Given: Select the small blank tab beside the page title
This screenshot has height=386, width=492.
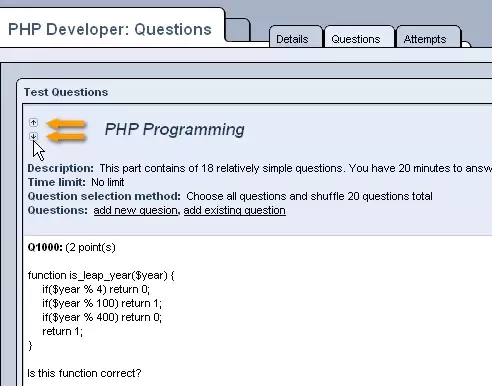Looking at the screenshot, I should pyautogui.click(x=238, y=29).
